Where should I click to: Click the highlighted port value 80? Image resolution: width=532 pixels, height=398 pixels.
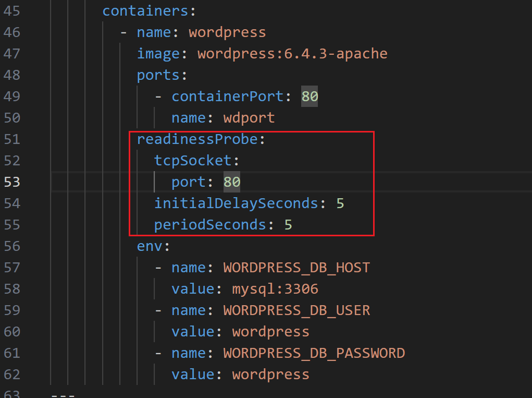click(232, 182)
